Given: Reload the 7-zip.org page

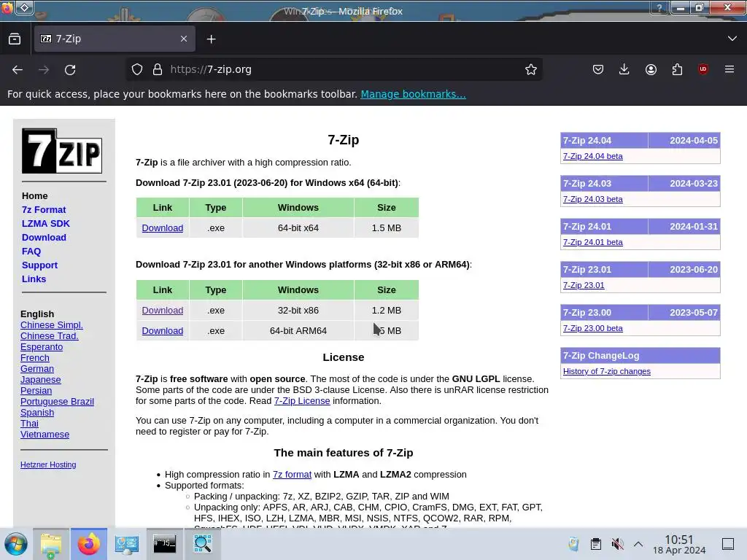Looking at the screenshot, I should click(70, 69).
